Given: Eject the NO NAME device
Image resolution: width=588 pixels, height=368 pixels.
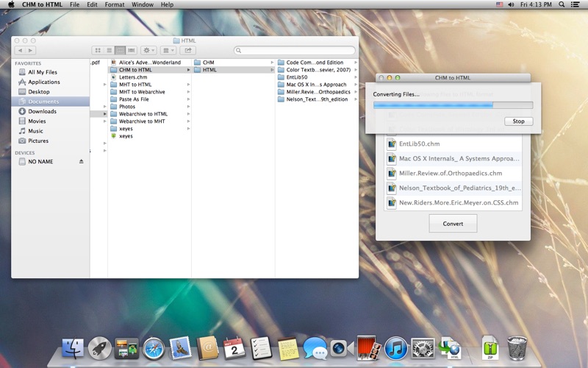Looking at the screenshot, I should pos(82,161).
